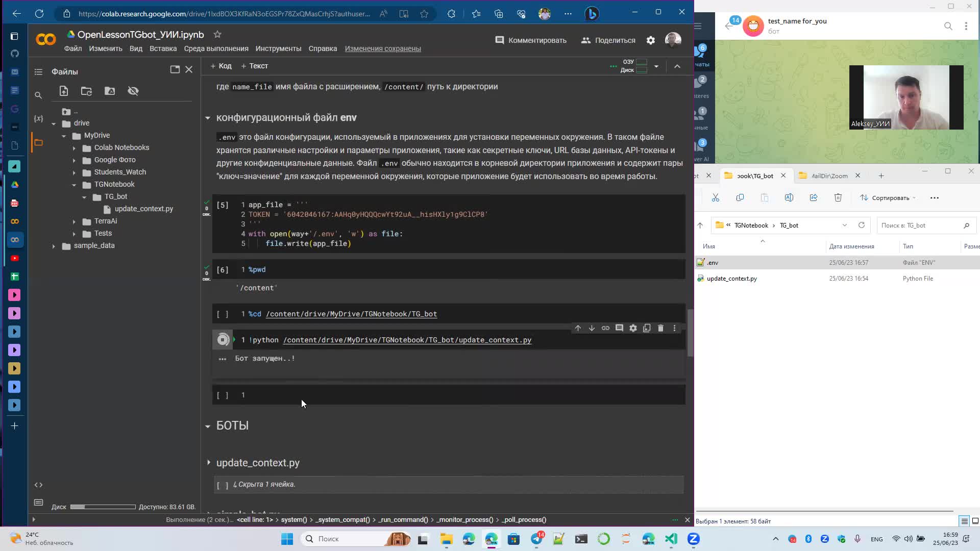Click the TGNotebook folder in drive tree
This screenshot has width=980, height=551.
pos(114,184)
